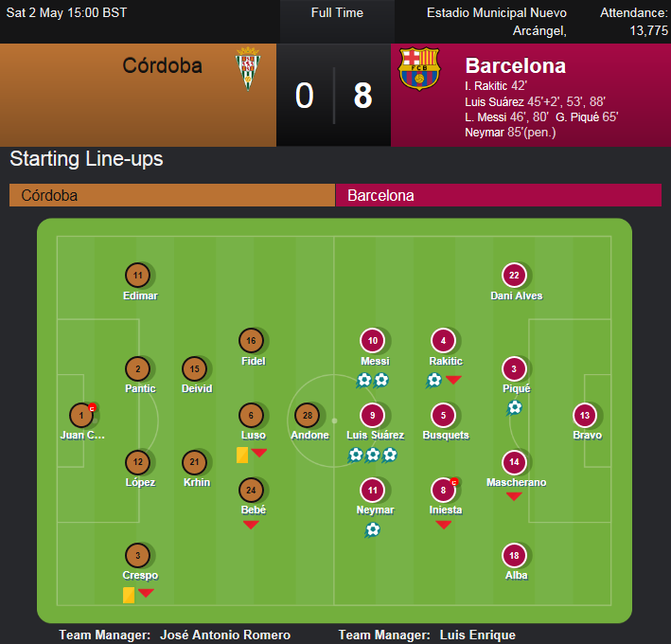
Task: Click the Barcelona club crest
Action: [x=419, y=68]
